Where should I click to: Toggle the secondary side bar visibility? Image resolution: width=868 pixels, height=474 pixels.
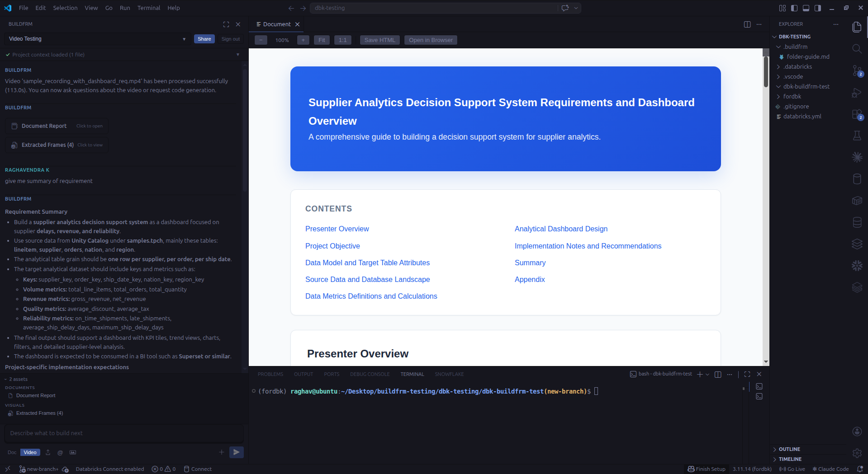(818, 8)
